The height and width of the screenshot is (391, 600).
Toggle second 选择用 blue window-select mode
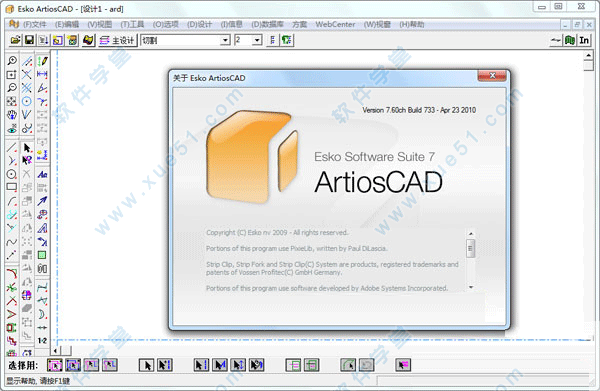pos(73,365)
